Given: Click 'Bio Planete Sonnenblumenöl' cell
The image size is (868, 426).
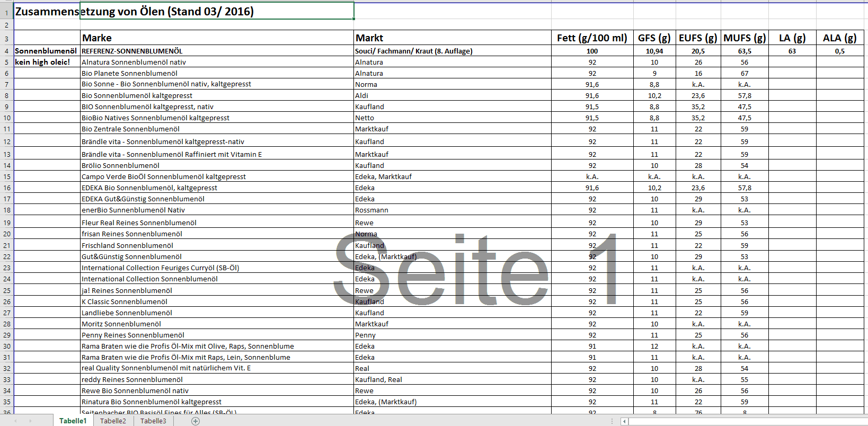Looking at the screenshot, I should point(217,73).
